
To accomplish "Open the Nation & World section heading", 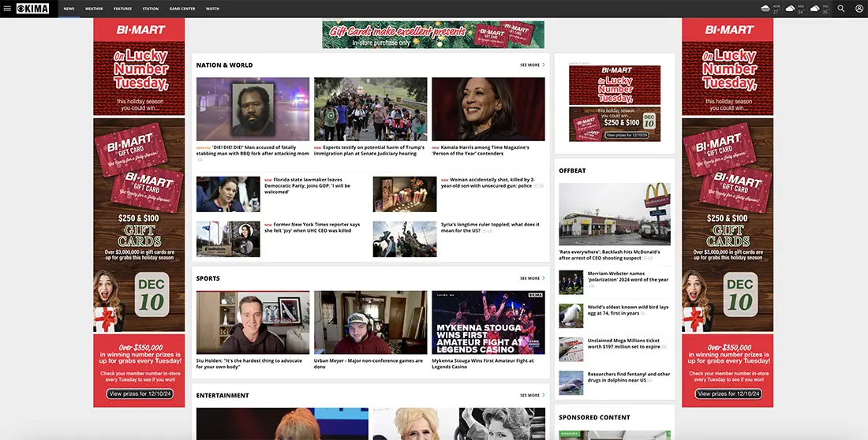I will coord(224,65).
